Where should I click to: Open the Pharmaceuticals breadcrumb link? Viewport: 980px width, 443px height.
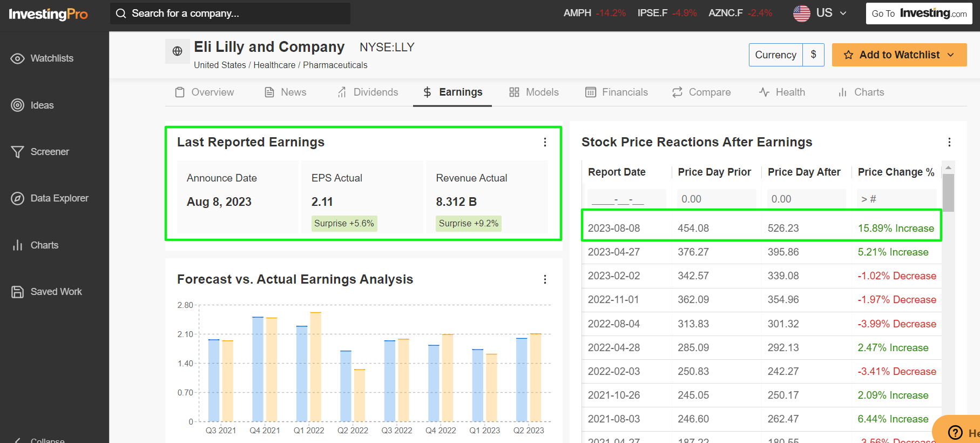point(335,65)
